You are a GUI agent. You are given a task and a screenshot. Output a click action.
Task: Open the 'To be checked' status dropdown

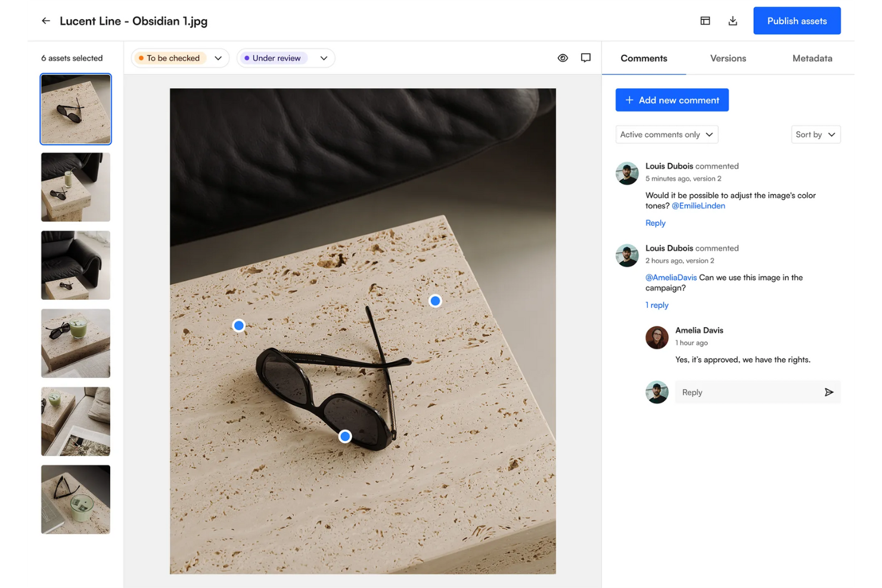[x=180, y=58]
